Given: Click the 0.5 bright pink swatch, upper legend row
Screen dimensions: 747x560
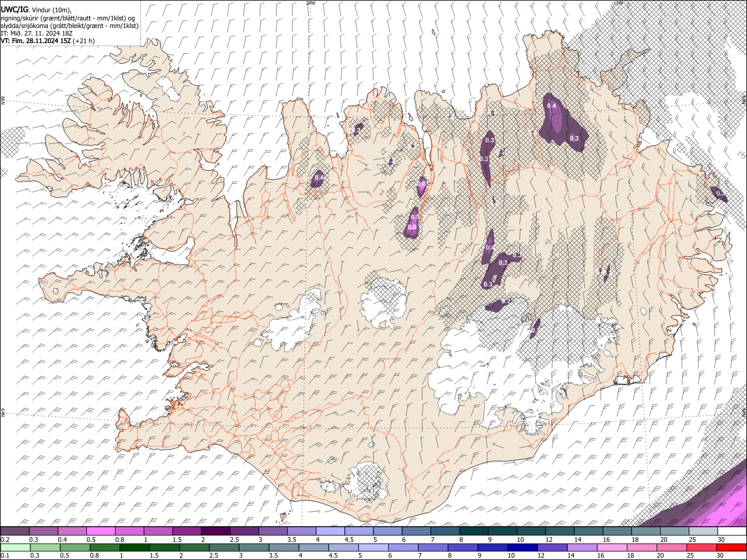Looking at the screenshot, I should coord(101,531).
